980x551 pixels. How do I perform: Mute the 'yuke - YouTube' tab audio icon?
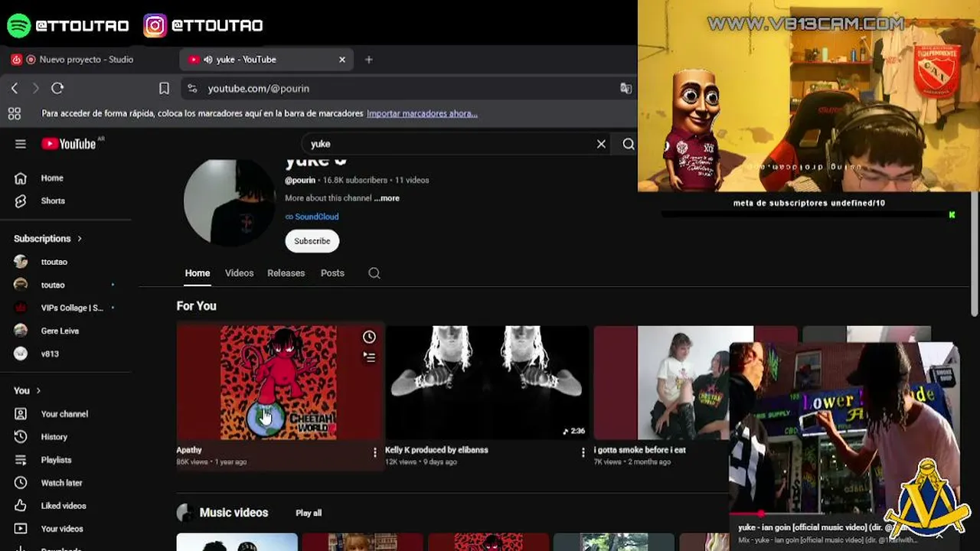[x=208, y=60]
